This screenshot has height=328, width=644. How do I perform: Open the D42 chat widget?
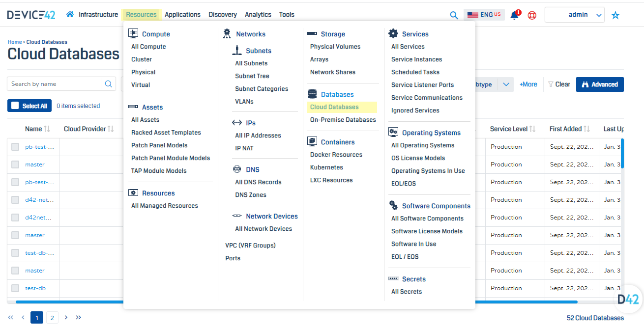tap(628, 298)
